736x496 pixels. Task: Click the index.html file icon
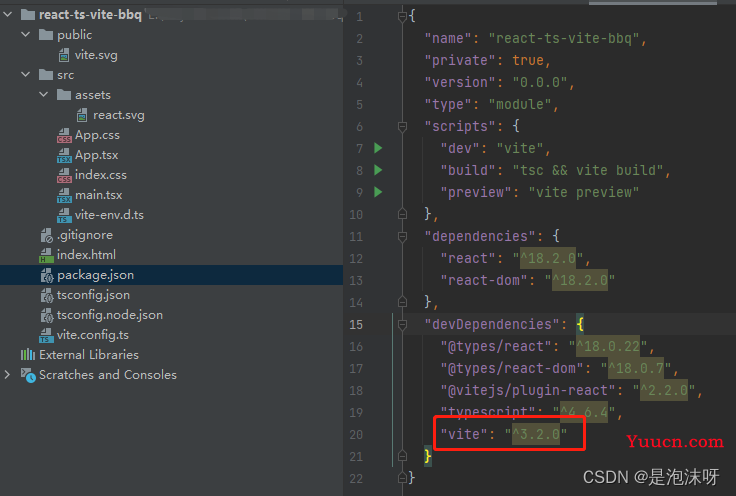click(x=46, y=255)
